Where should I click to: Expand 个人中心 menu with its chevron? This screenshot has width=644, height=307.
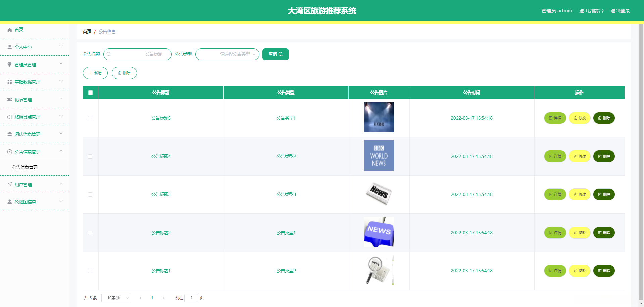(x=61, y=46)
